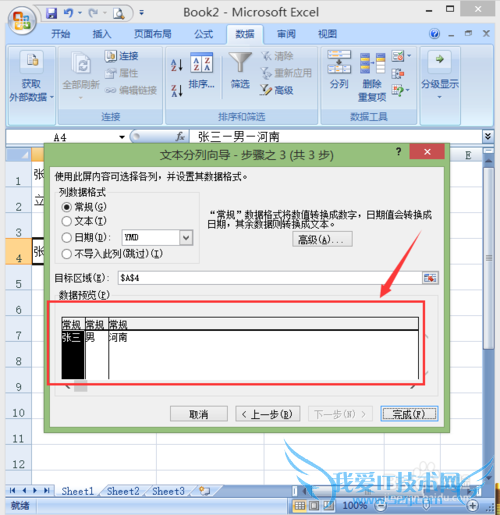Open the Outline (分级显示) group
The image size is (500, 515).
(x=440, y=75)
